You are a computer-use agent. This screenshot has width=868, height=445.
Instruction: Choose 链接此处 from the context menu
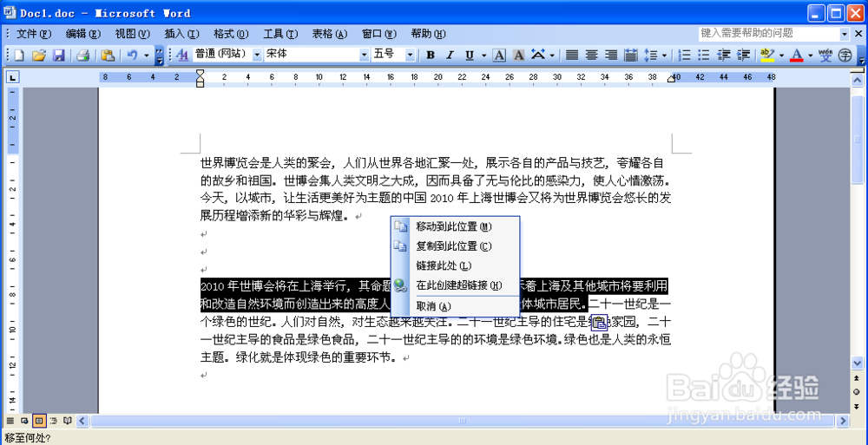click(455, 265)
